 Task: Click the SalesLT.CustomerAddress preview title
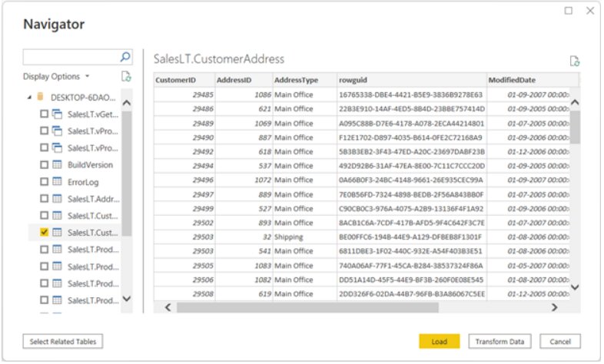(x=219, y=59)
